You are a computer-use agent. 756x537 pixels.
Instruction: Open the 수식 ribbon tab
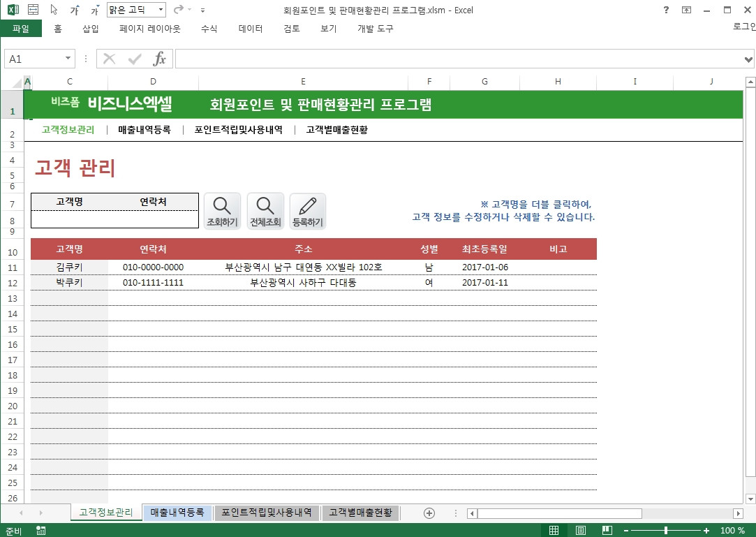pos(209,29)
